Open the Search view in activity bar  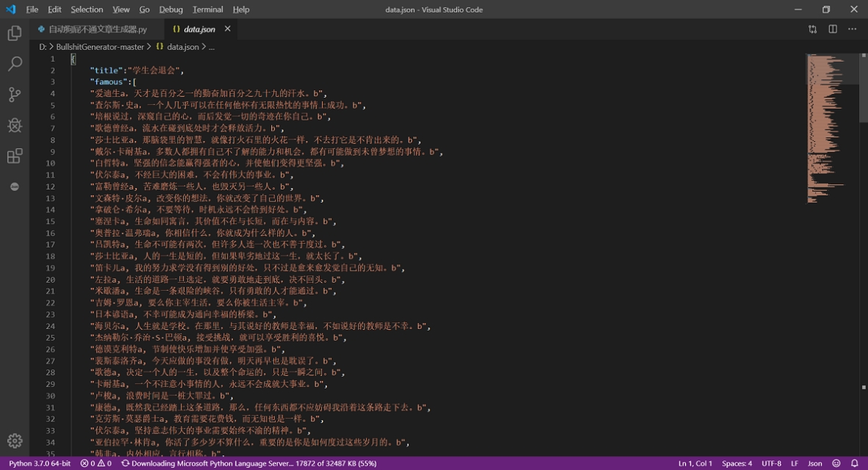(15, 64)
